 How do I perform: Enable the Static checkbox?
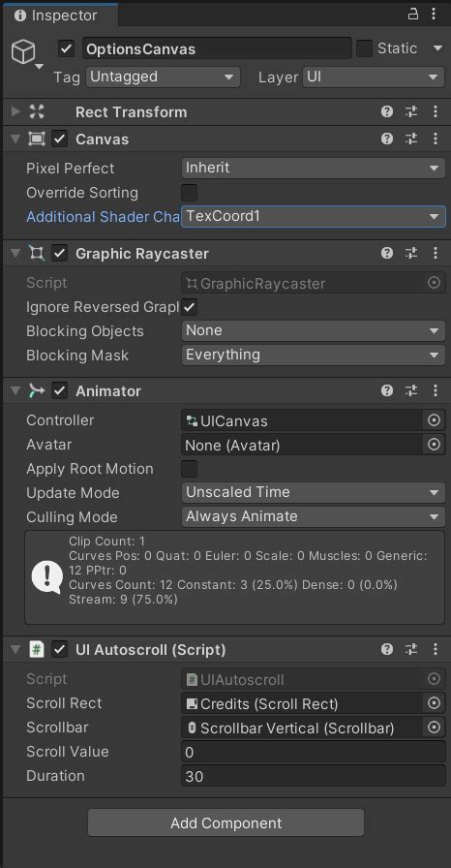click(364, 48)
